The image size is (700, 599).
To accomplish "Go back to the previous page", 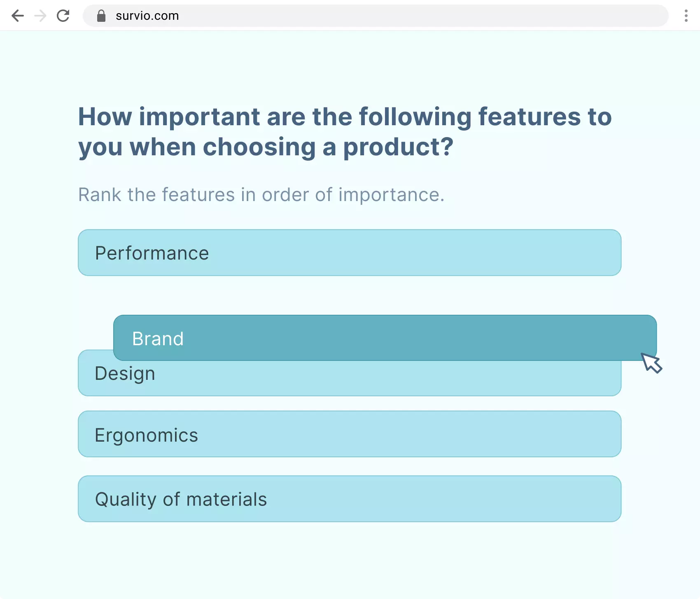I will tap(18, 16).
